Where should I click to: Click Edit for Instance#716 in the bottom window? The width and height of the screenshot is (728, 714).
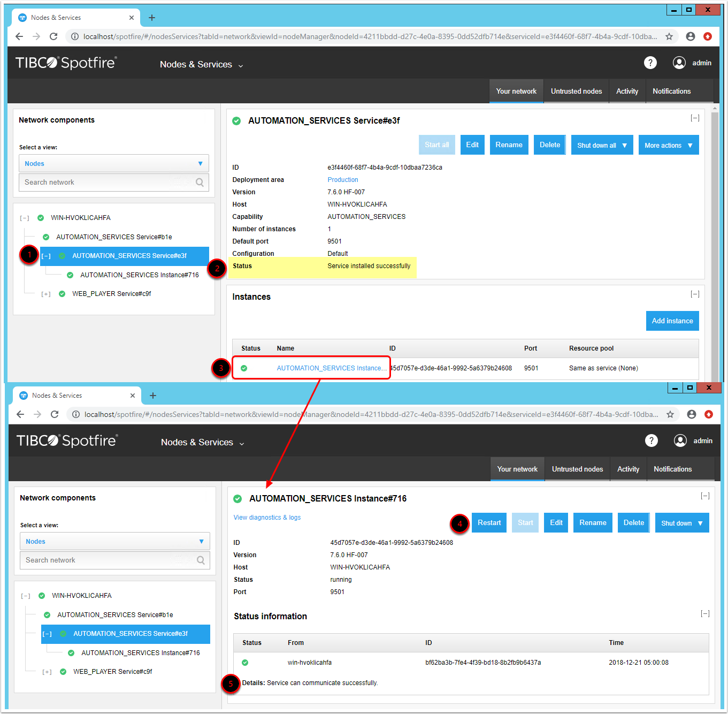pos(556,523)
